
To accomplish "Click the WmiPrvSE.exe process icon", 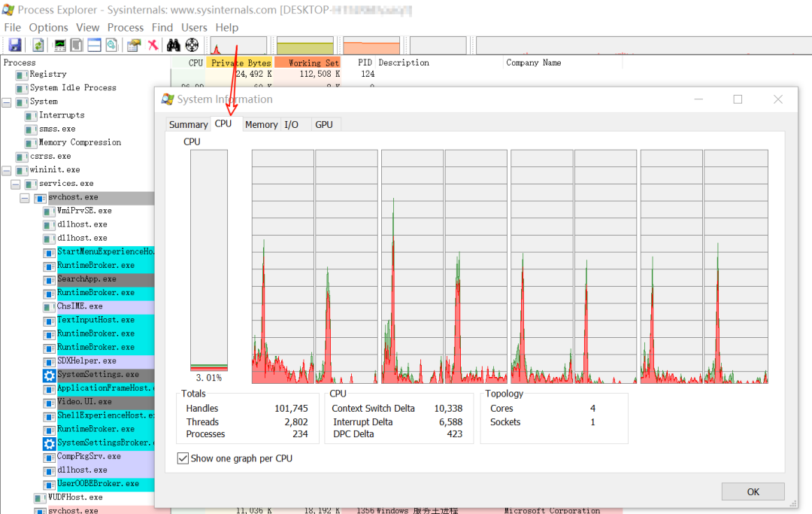I will tap(49, 211).
